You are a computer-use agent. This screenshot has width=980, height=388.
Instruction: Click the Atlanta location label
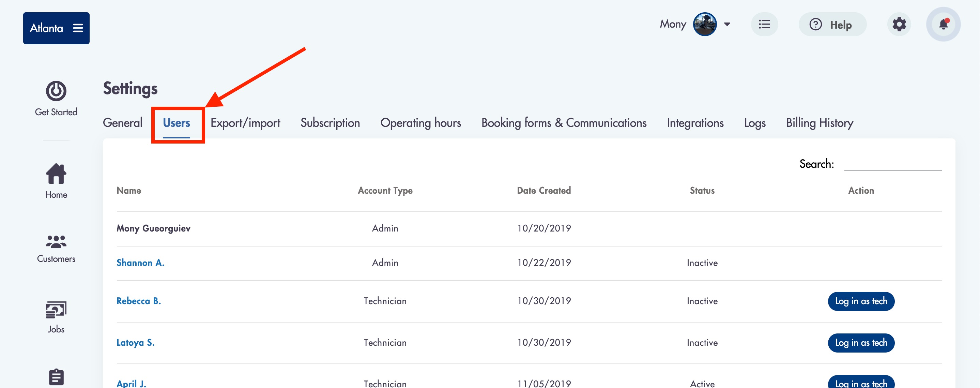pyautogui.click(x=46, y=28)
